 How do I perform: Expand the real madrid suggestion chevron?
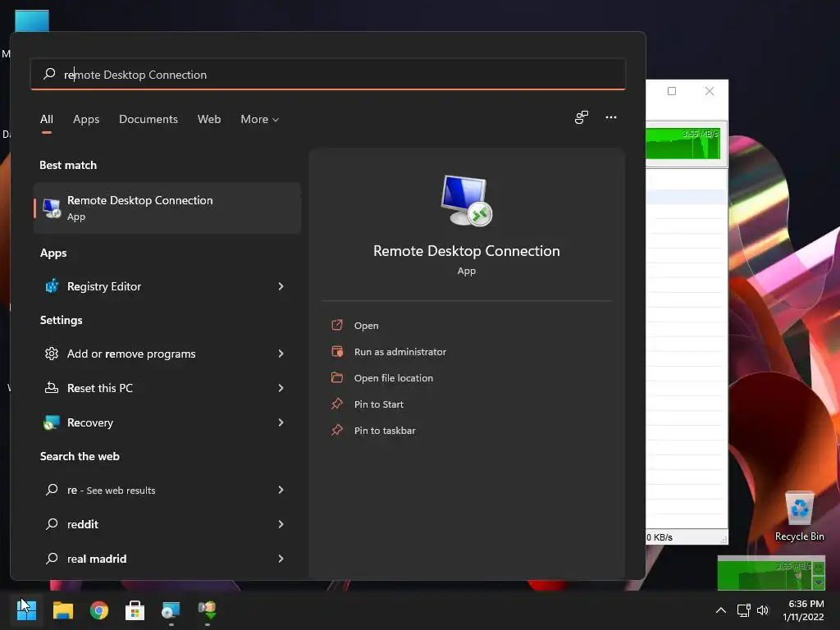coord(281,559)
